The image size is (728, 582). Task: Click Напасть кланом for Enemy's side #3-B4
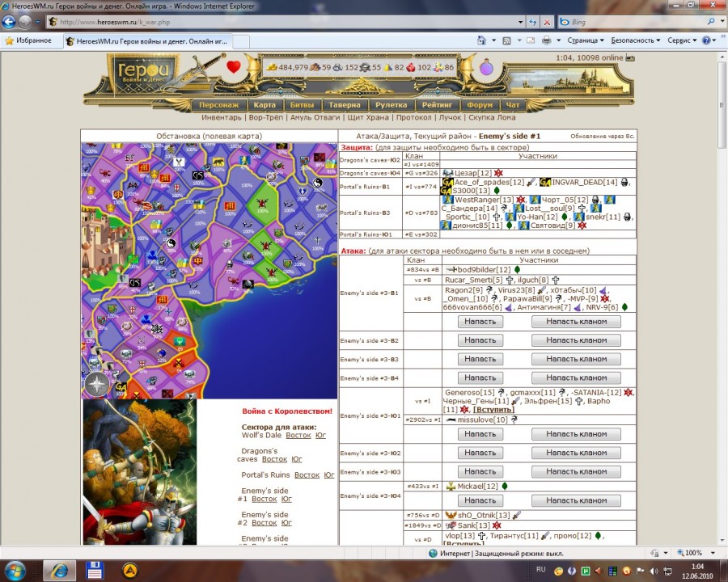tap(576, 377)
